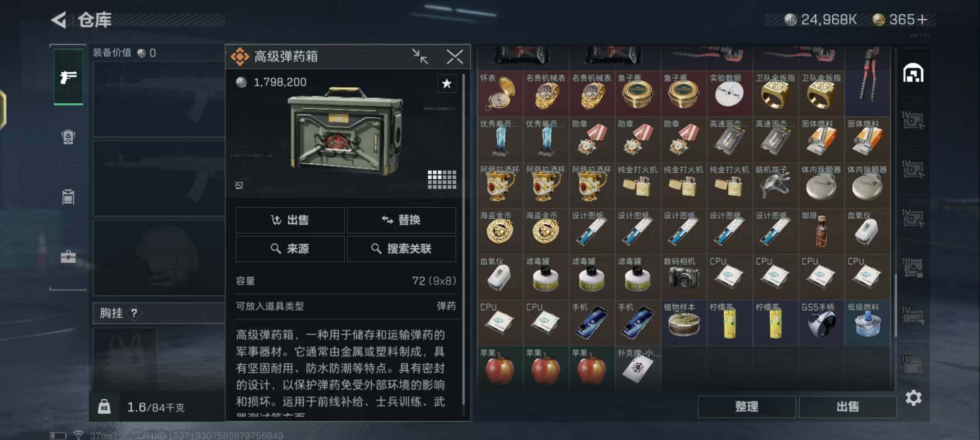This screenshot has width=980, height=440.
Task: Open storage settings gear icon
Action: pyautogui.click(x=913, y=398)
